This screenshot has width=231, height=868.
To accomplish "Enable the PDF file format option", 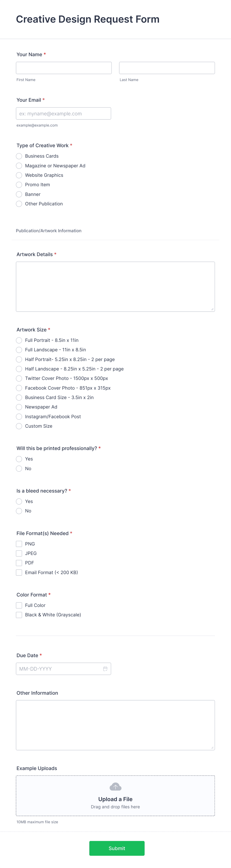I will point(19,563).
